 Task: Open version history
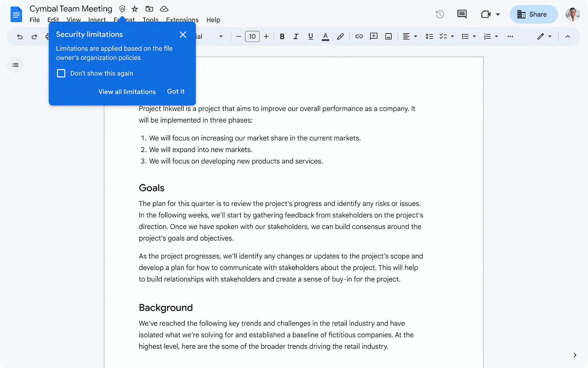[440, 14]
